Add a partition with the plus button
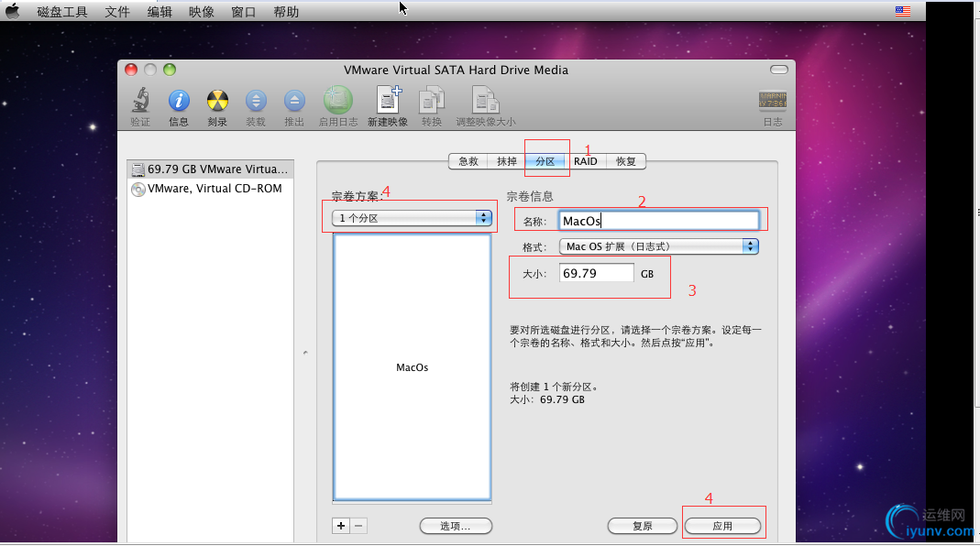 pos(341,526)
